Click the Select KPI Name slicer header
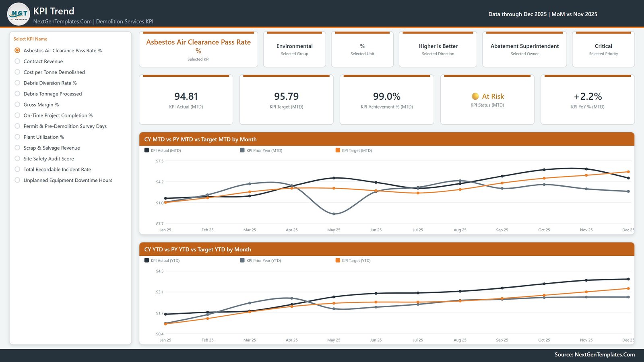This screenshot has height=362, width=644. click(31, 39)
